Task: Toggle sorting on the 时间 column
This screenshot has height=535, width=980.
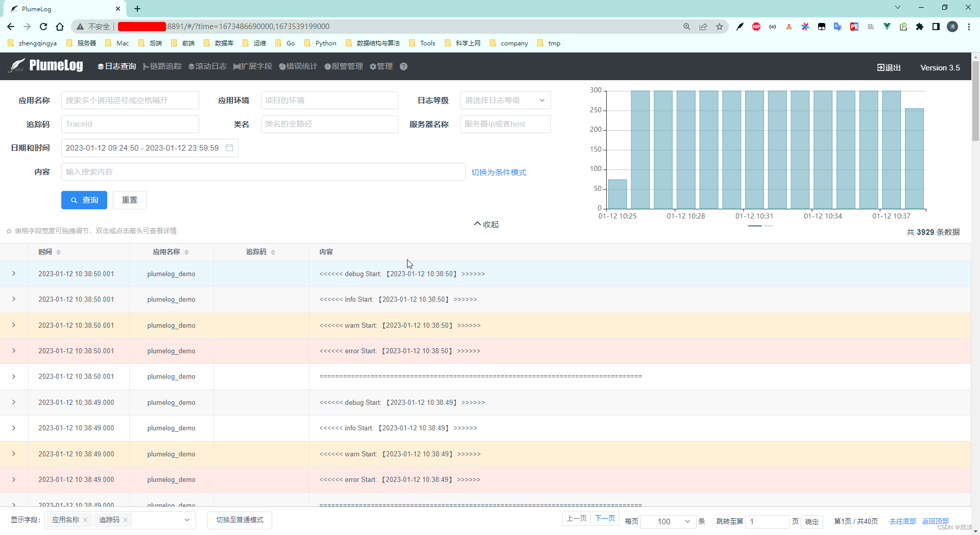Action: pos(58,252)
